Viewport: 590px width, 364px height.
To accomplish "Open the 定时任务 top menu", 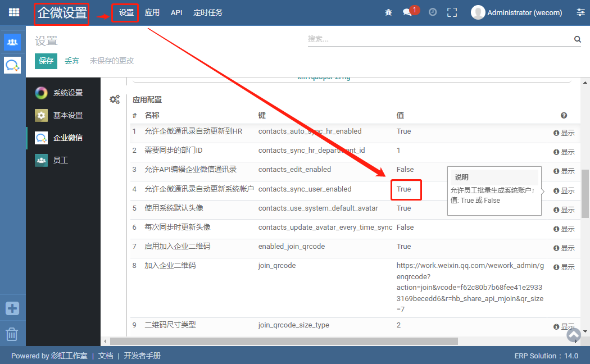I will [x=208, y=12].
